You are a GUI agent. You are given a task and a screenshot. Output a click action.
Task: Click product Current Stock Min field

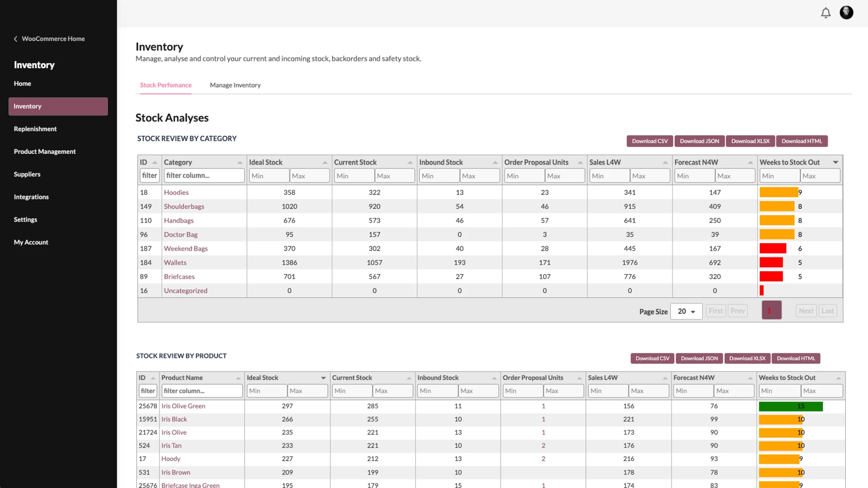pos(352,391)
